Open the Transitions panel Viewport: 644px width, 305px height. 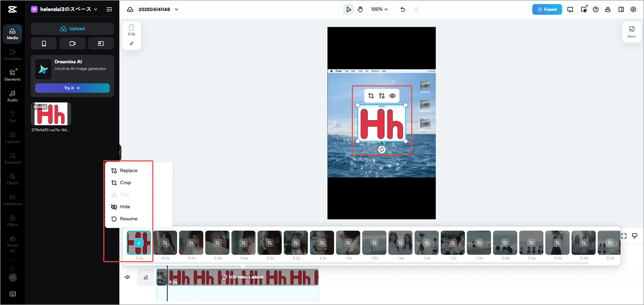[x=12, y=200]
